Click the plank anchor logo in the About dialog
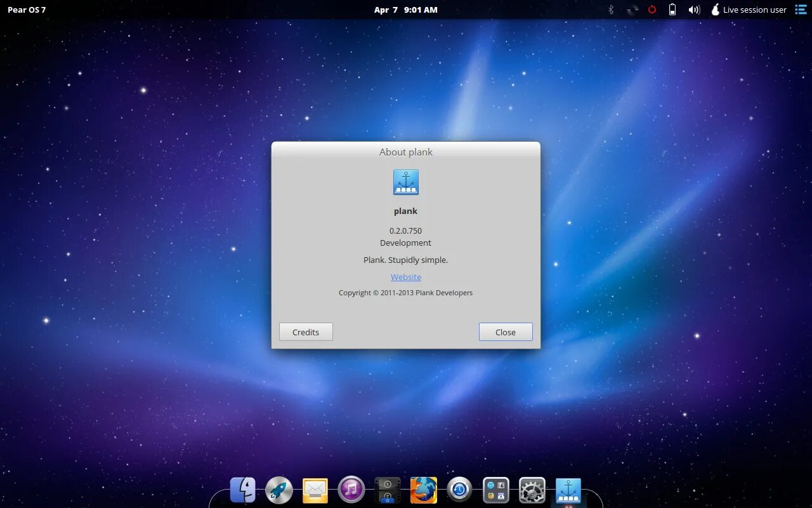The image size is (812, 508). pyautogui.click(x=406, y=182)
